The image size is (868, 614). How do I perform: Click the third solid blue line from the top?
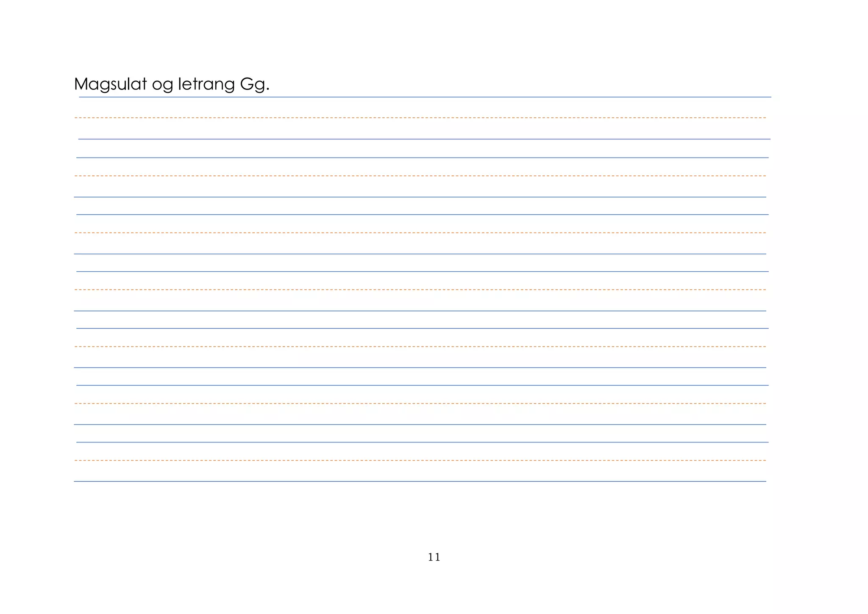422,158
